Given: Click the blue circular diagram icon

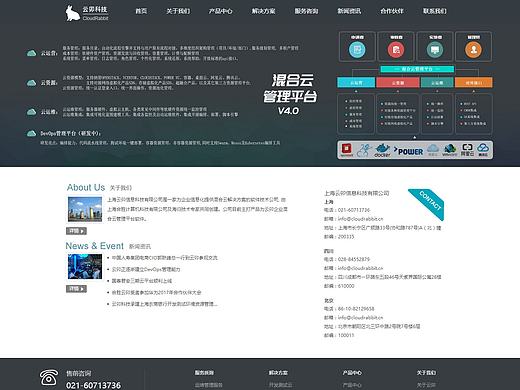Looking at the screenshot, I should [x=357, y=50].
